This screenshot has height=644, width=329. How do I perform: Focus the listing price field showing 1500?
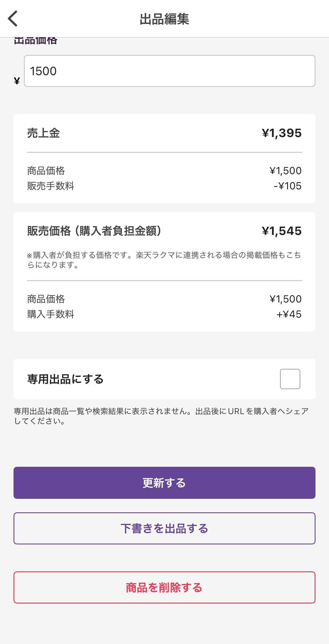click(x=169, y=71)
